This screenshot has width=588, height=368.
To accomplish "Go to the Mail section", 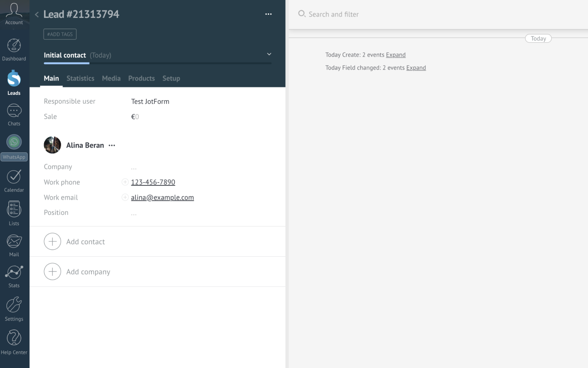I will coord(14,243).
